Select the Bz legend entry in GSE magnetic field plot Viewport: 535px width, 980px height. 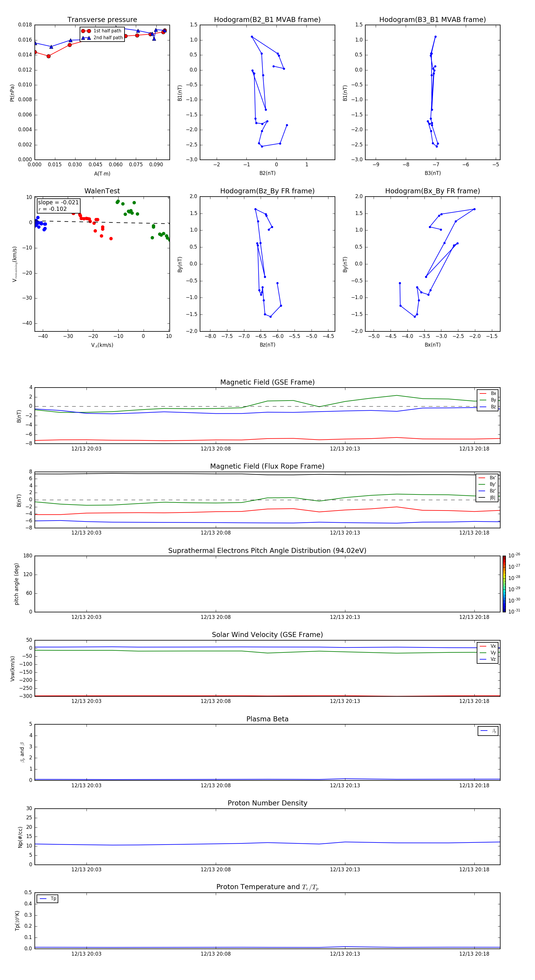click(x=488, y=407)
